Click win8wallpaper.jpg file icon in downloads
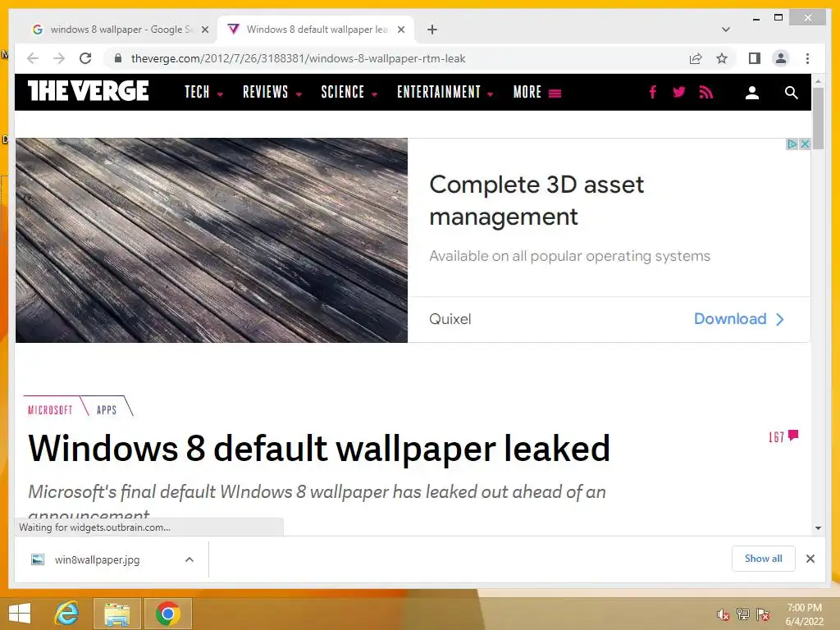This screenshot has width=840, height=630. (38, 559)
